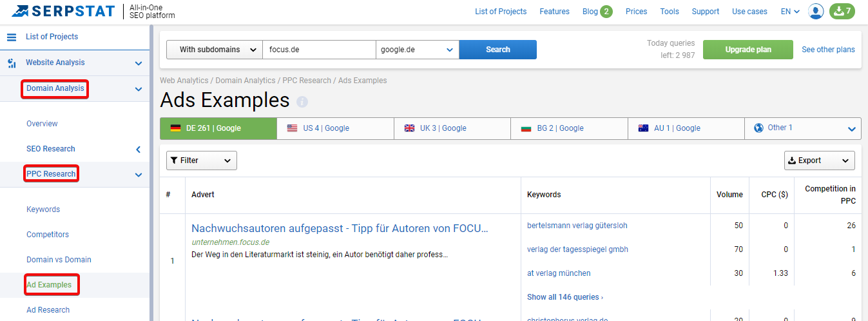Open the Support menu item

tap(706, 12)
